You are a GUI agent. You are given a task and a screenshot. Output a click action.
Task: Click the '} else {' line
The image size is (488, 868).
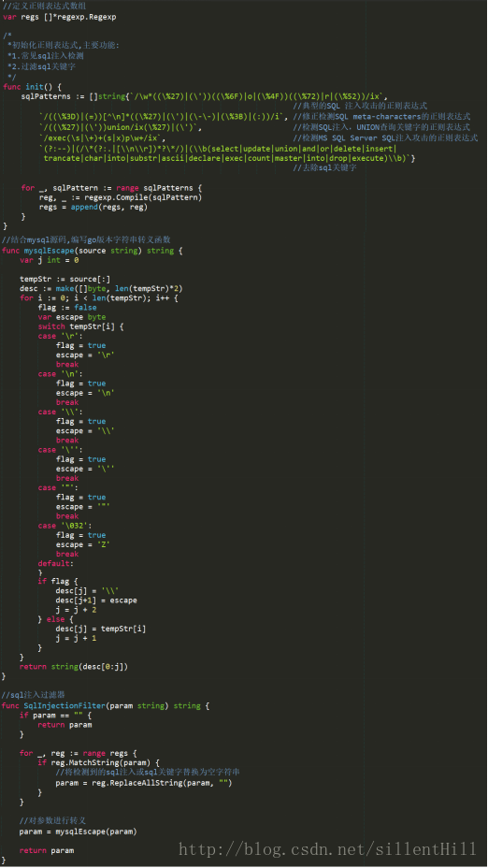point(56,619)
